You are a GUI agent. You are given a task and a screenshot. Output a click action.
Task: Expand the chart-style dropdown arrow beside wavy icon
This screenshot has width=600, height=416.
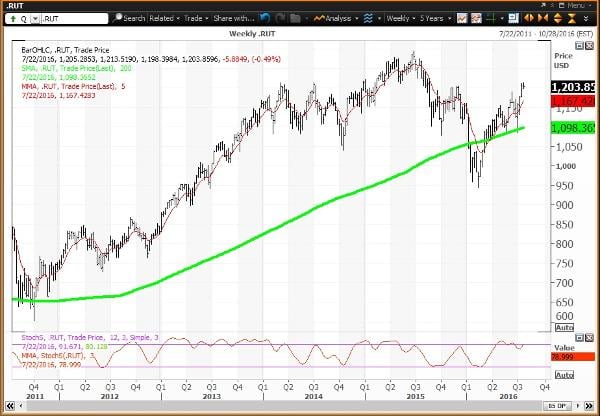[x=379, y=18]
